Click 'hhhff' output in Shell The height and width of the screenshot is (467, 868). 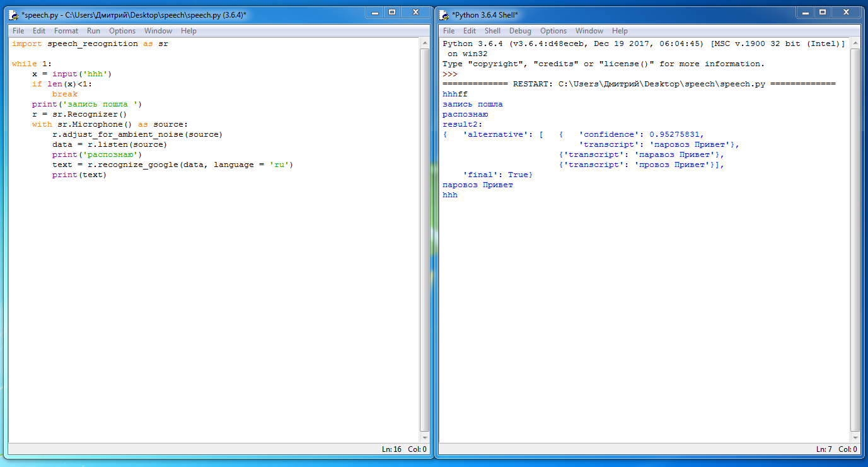point(455,95)
